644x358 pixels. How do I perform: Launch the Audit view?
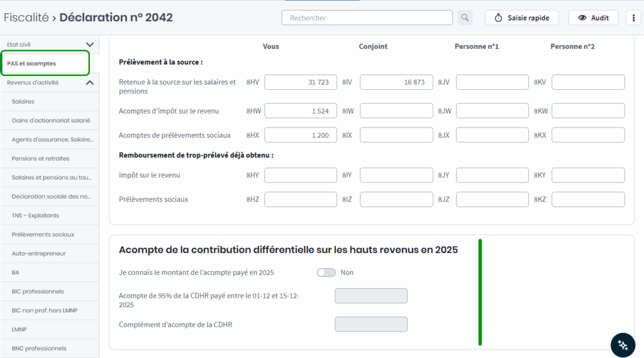(593, 18)
